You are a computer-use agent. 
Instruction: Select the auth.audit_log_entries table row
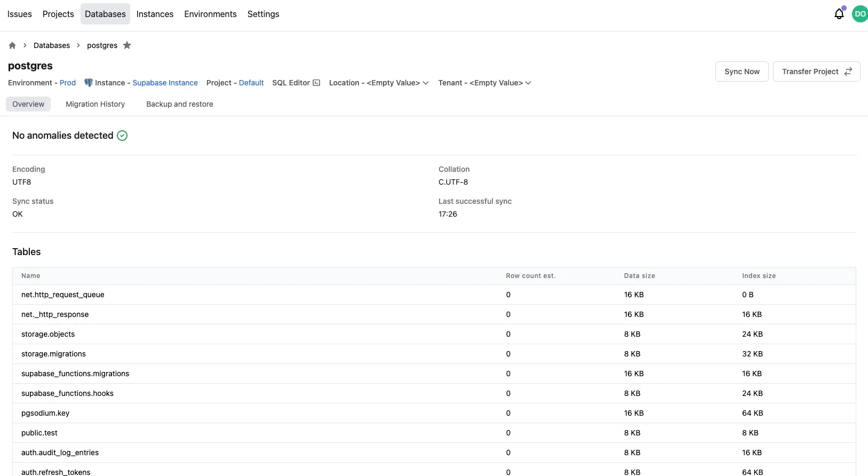(434, 453)
